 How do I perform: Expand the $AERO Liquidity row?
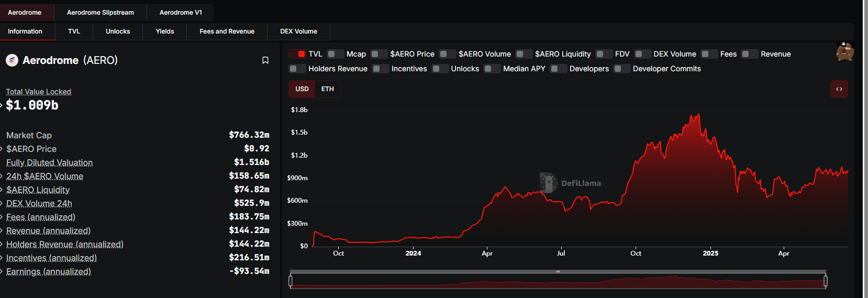[2, 190]
